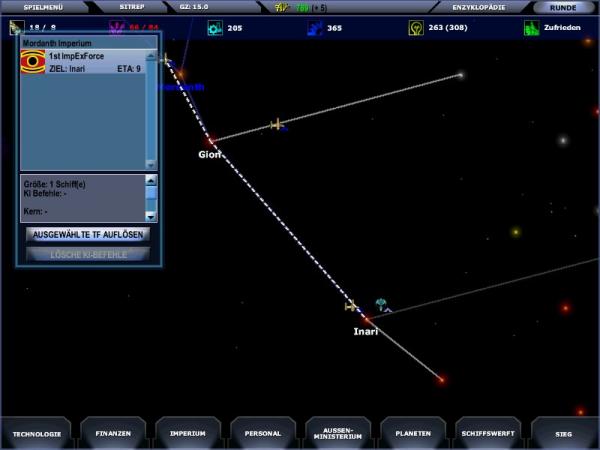Open the Sieg victory screen
The image size is (600, 450).
tap(564, 434)
